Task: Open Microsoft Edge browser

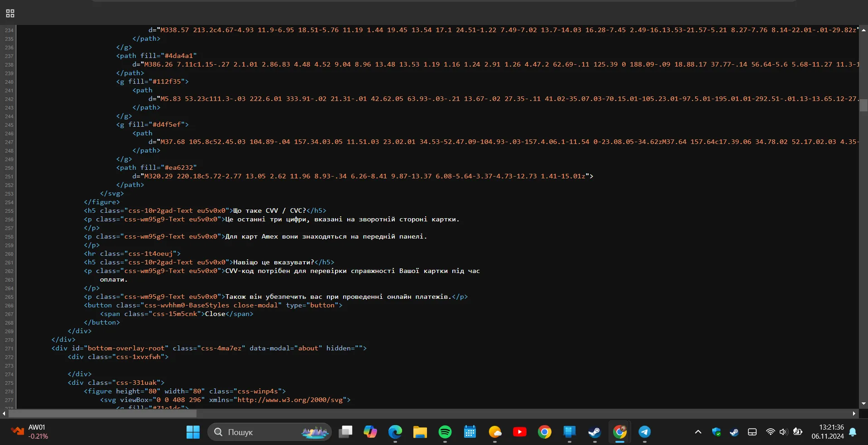Action: (x=395, y=432)
